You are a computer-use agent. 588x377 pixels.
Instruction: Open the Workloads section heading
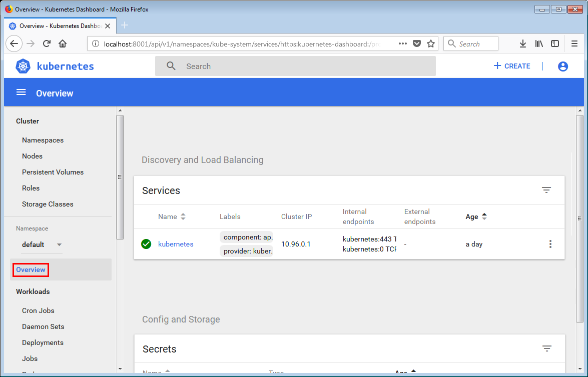33,291
